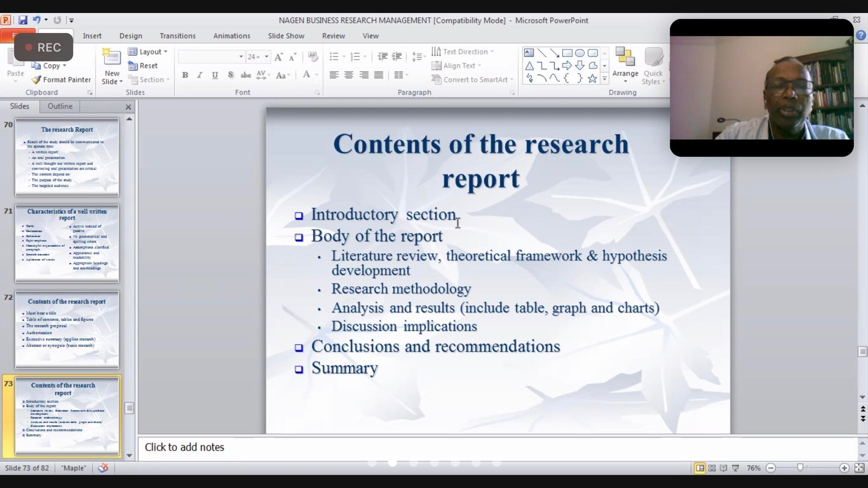
Task: Switch to the Outline pane tab
Action: 60,106
